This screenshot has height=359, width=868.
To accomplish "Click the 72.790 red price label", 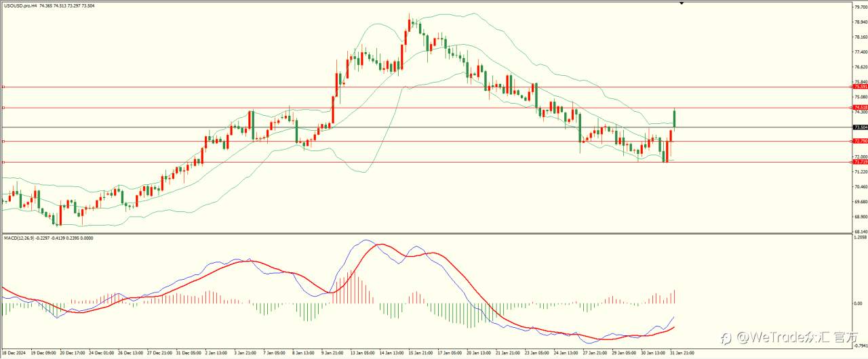I will click(x=860, y=141).
